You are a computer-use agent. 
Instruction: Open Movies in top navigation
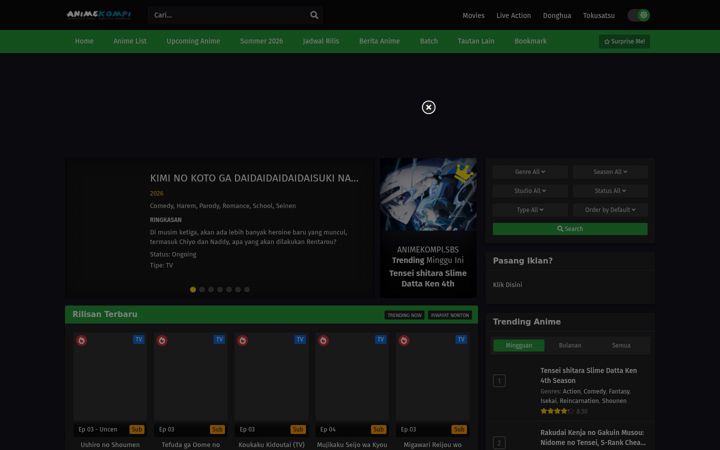(x=473, y=15)
